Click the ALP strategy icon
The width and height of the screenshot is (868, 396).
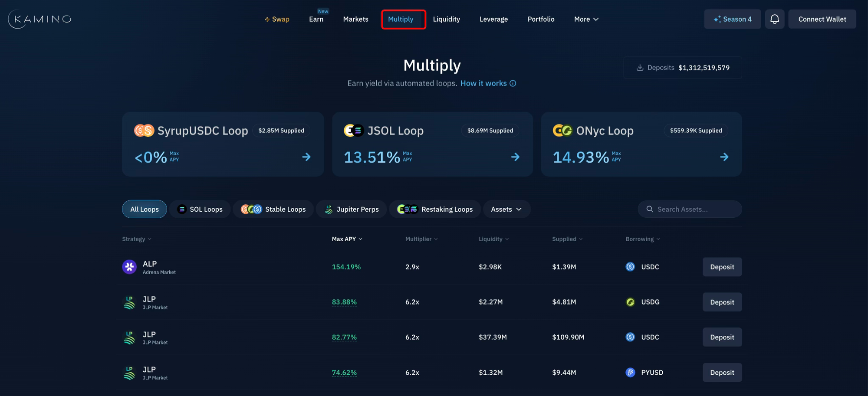coord(129,267)
